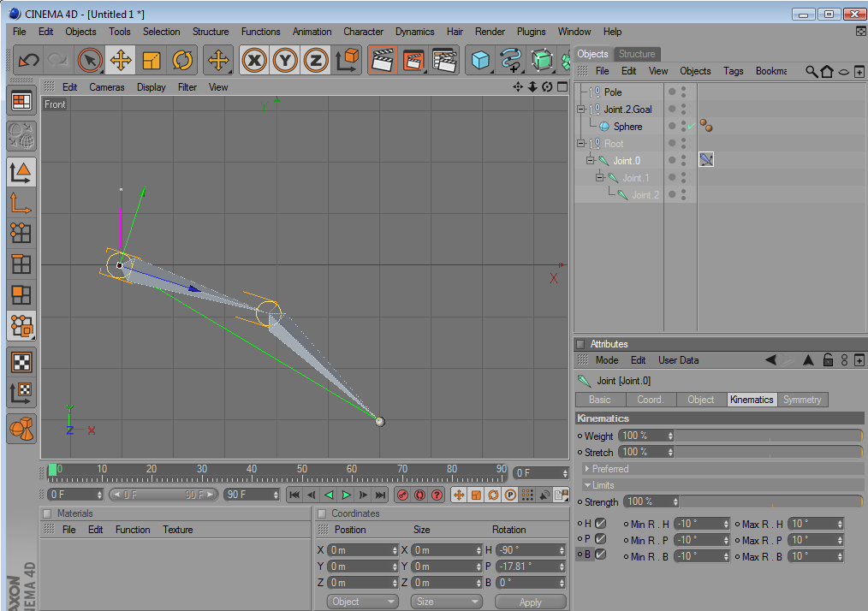Click the IK tag on Joint.0

(x=706, y=160)
